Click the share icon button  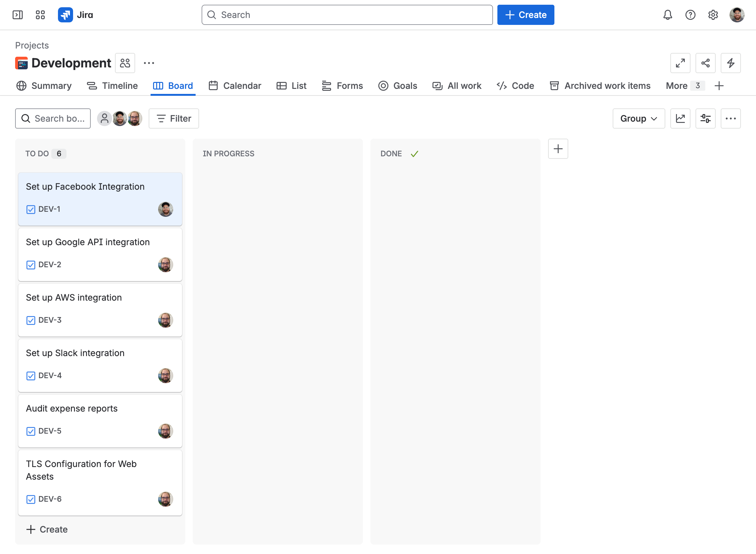tap(705, 63)
